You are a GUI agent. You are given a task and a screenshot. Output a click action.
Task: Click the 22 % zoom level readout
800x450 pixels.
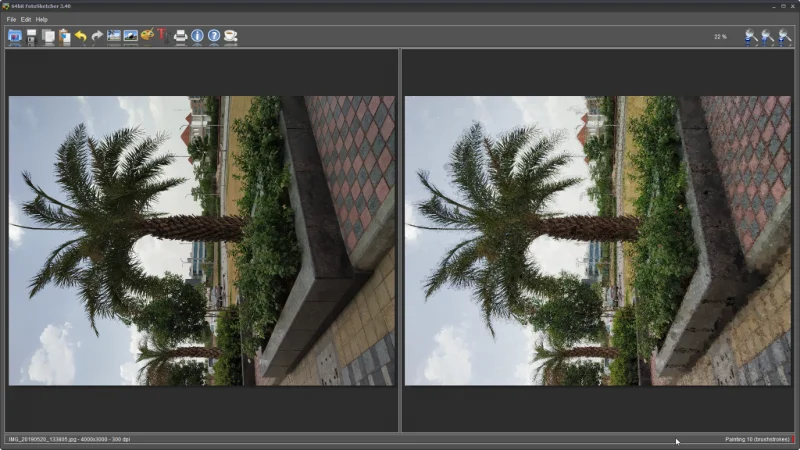720,37
